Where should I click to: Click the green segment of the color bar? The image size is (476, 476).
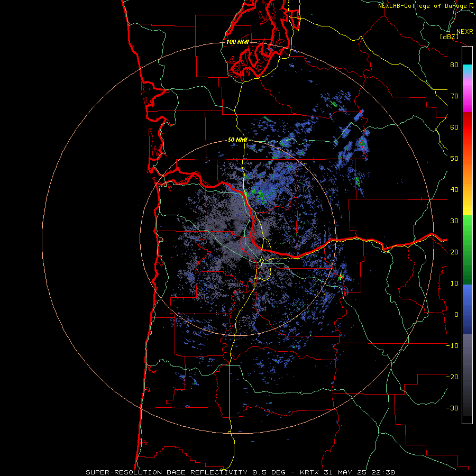(467, 250)
